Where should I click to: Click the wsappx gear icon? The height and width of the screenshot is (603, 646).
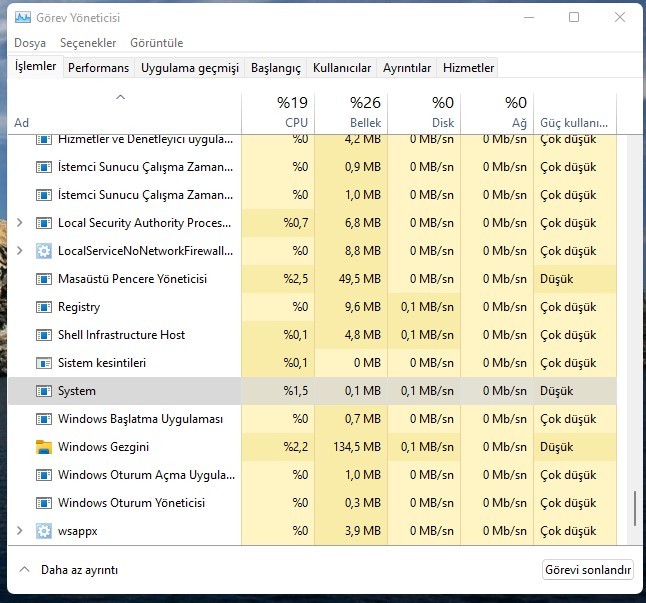click(x=44, y=531)
